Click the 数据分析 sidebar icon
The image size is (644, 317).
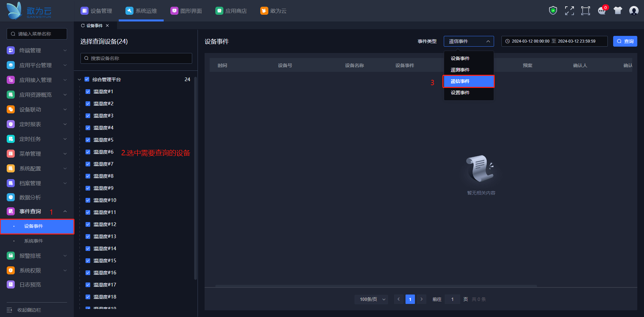(11, 197)
